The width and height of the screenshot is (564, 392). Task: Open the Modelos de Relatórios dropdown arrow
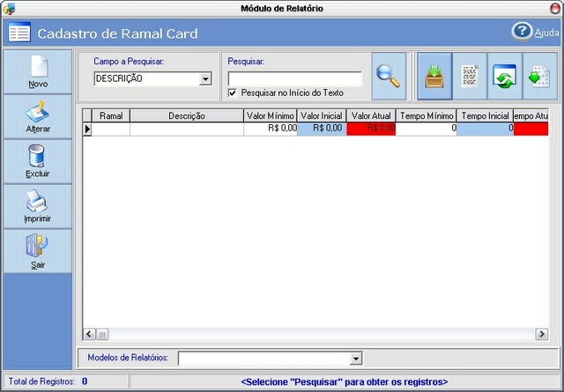coord(356,359)
